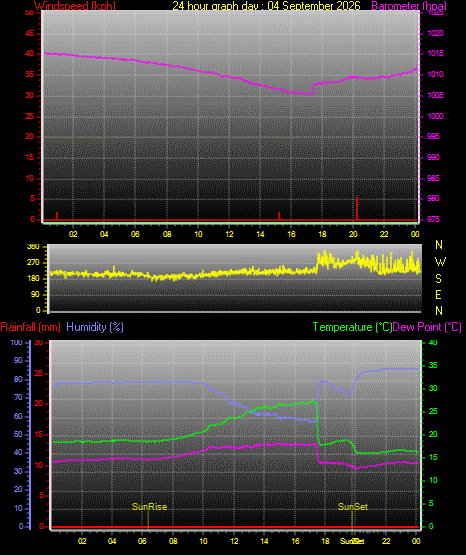Click the 180 value on the wind direction axis
Screen dimensions: 466x555
point(33,279)
